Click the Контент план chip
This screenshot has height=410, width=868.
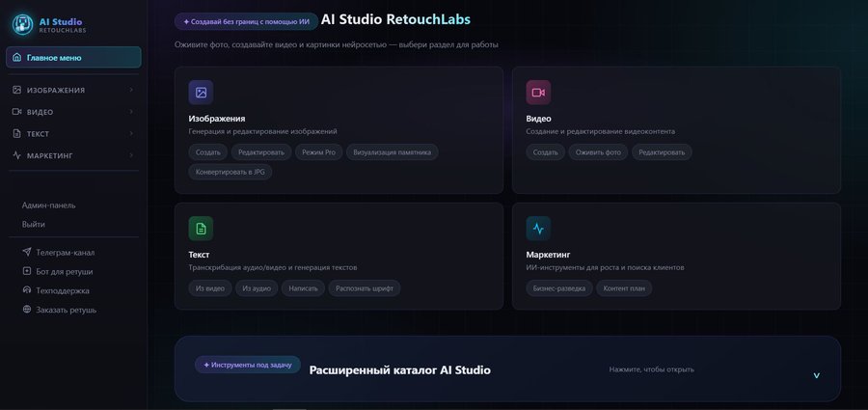point(624,288)
